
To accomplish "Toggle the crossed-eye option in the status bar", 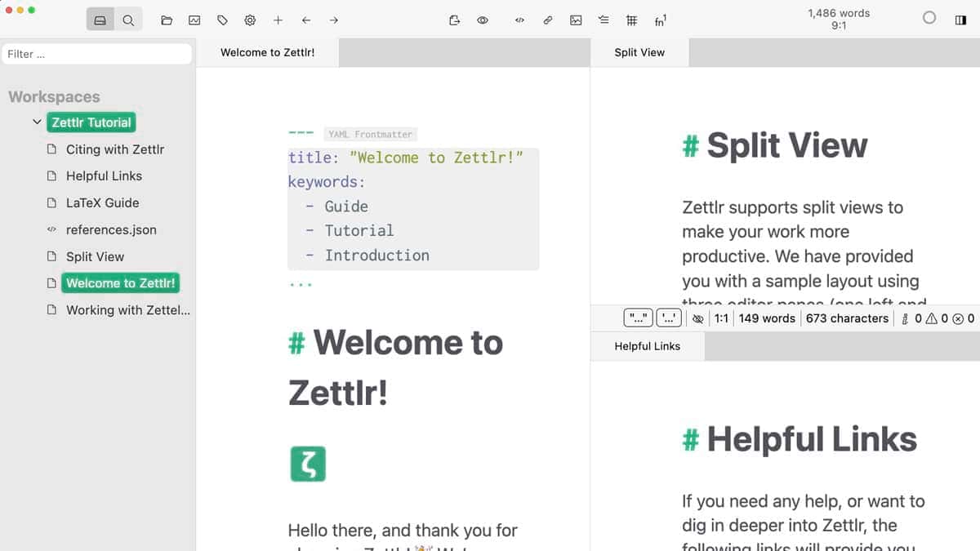I will pyautogui.click(x=698, y=318).
